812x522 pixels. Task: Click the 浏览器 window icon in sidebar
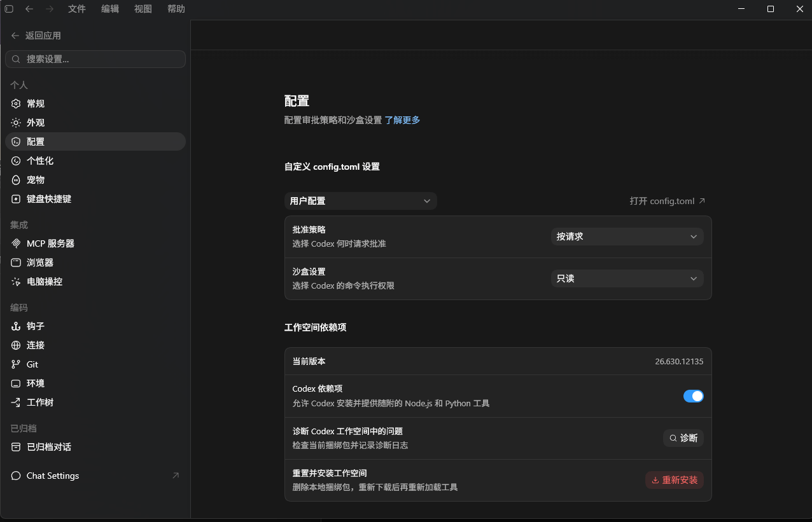(16, 263)
